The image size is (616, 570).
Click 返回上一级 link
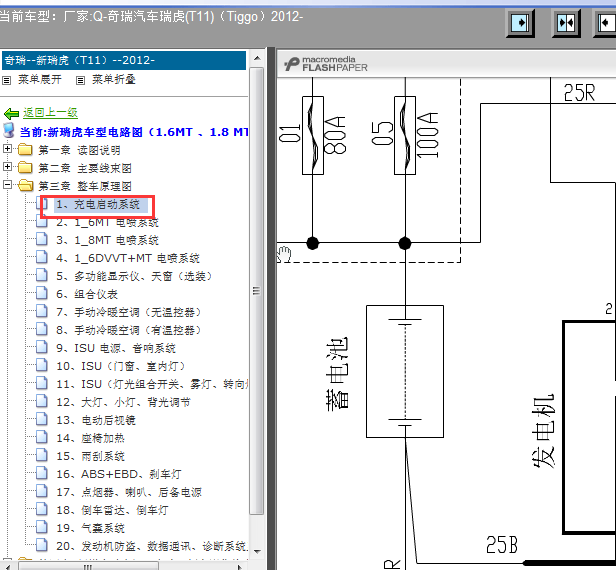coord(50,113)
